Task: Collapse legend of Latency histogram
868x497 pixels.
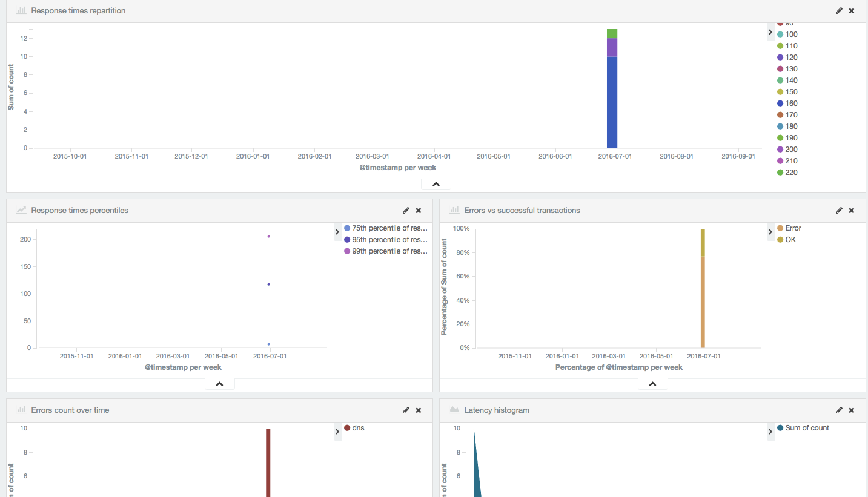Action: pyautogui.click(x=770, y=432)
